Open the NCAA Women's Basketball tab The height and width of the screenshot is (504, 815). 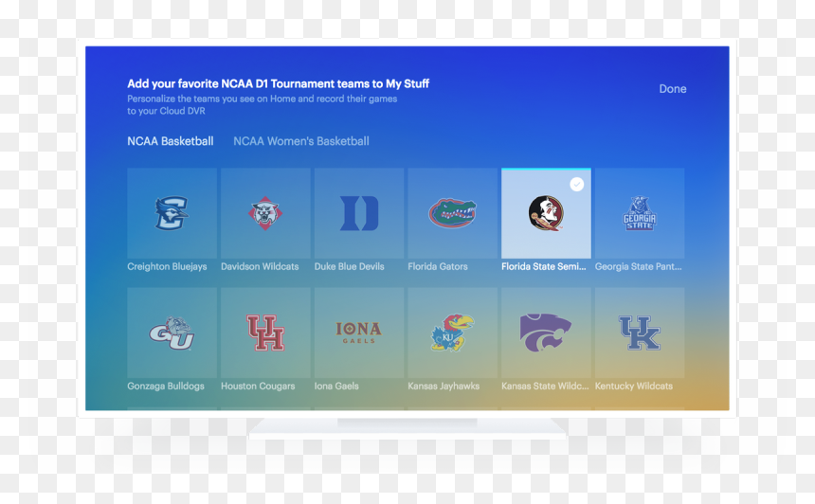(301, 141)
